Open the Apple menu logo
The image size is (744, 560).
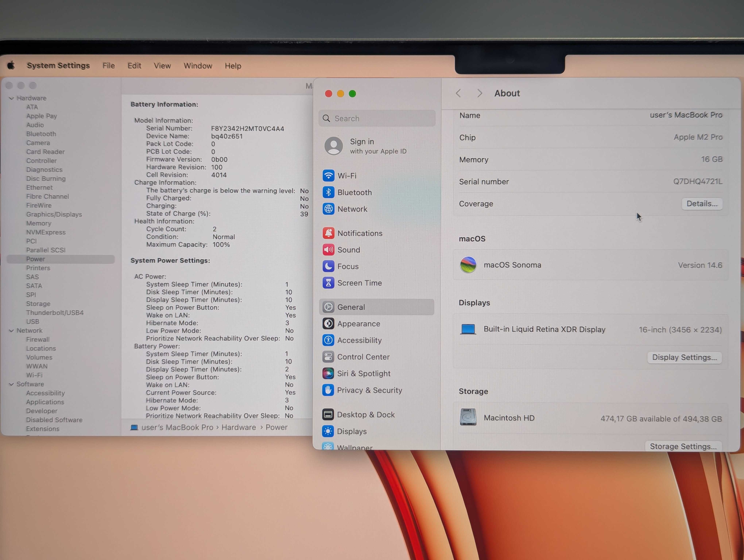tap(11, 65)
